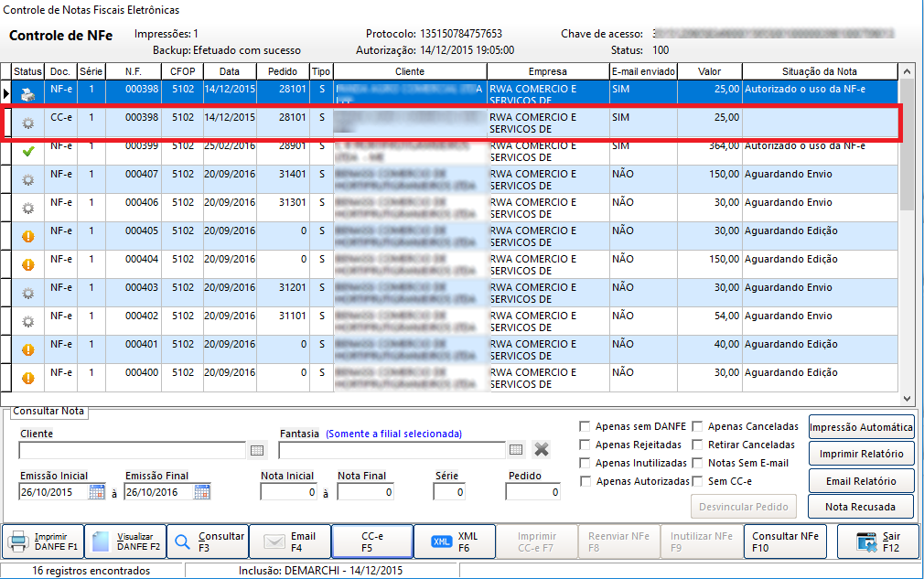Enable the Apenas Rejeitadas filter
Viewport: 924px width, 579px height.
[585, 445]
